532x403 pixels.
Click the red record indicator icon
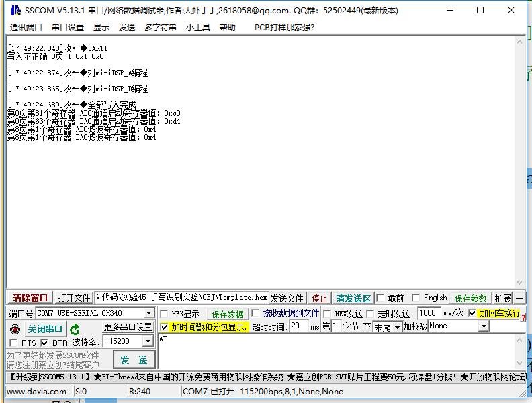point(15,329)
